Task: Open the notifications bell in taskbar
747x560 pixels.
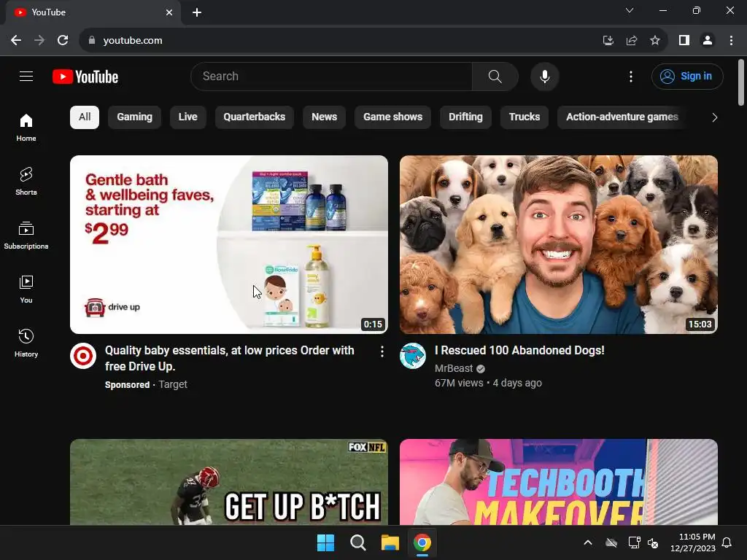Action: [x=727, y=542]
